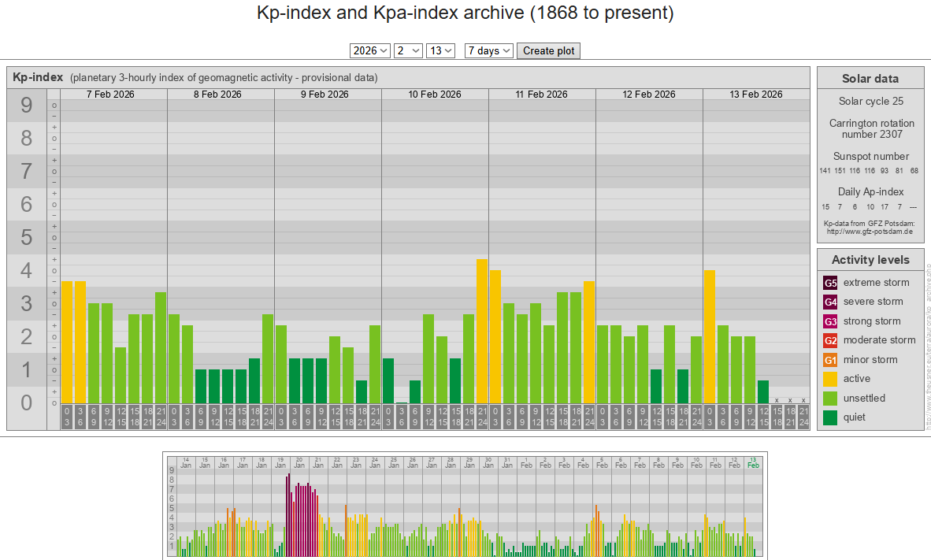Open the year dropdown showing 2026

(369, 50)
